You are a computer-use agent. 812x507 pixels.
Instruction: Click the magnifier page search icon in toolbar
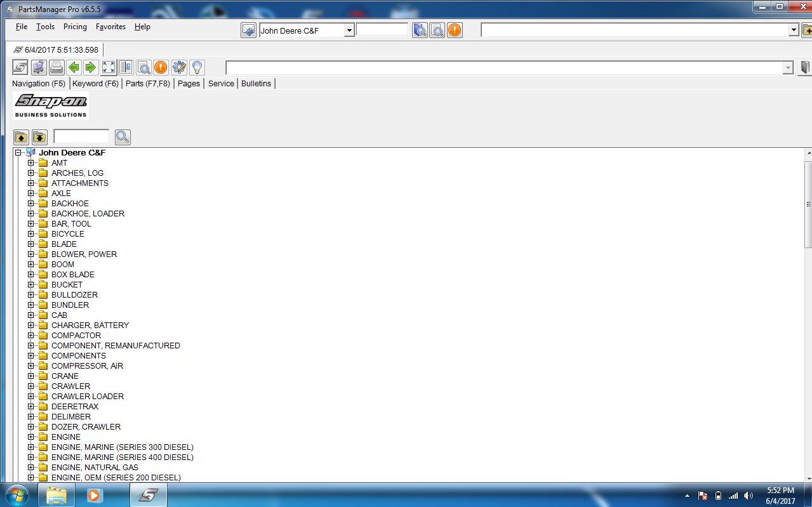click(143, 67)
